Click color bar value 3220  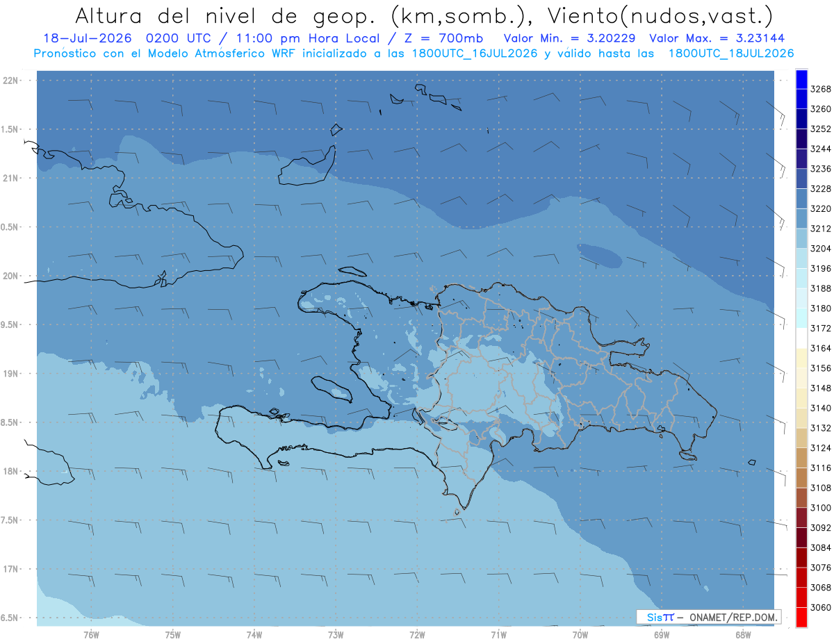[821, 208]
